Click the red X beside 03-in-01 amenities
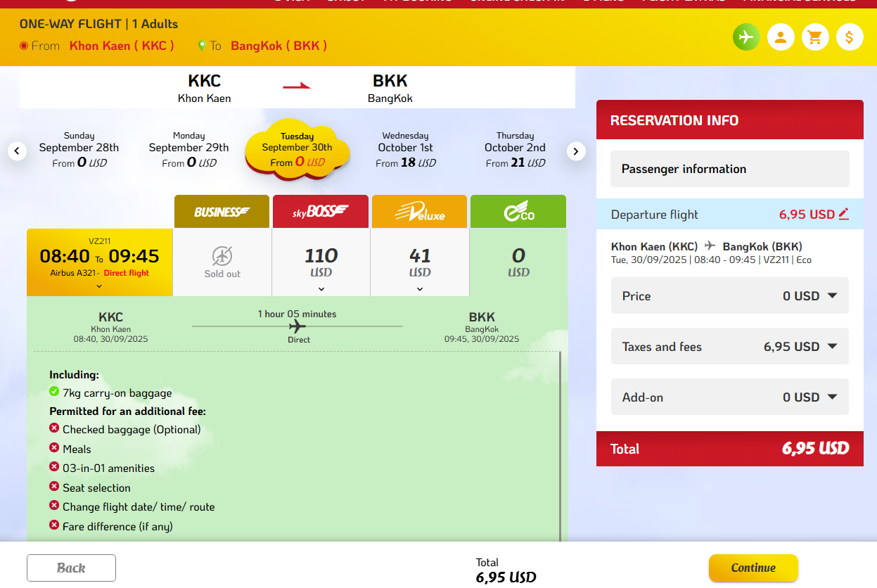Viewport: 877px width, 588px height. pyautogui.click(x=54, y=467)
